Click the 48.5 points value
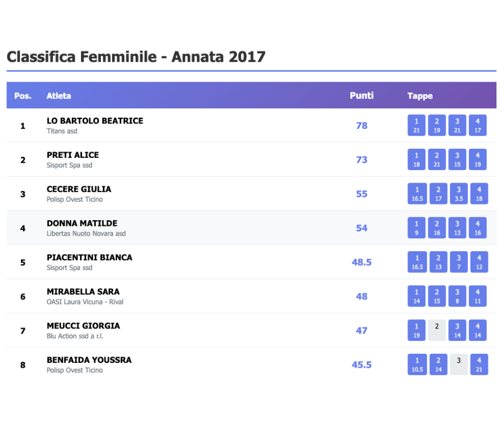The width and height of the screenshot is (504, 423). coord(361,262)
